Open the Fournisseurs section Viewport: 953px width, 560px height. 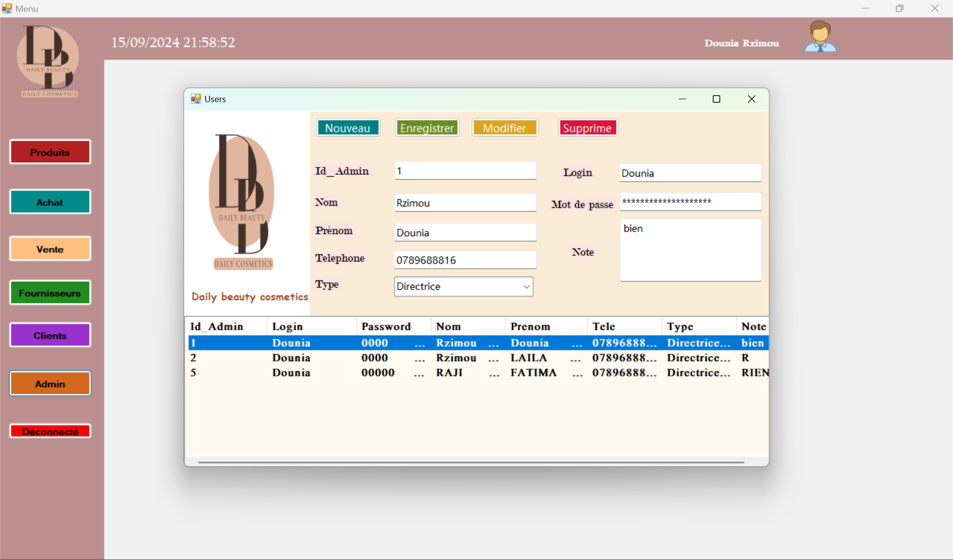tap(50, 293)
